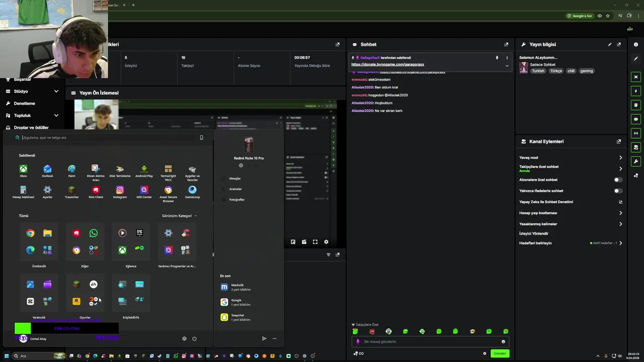Click the Bir mesaj gönderin chat field
Viewport: 644px width, 362px height.
tap(430, 341)
